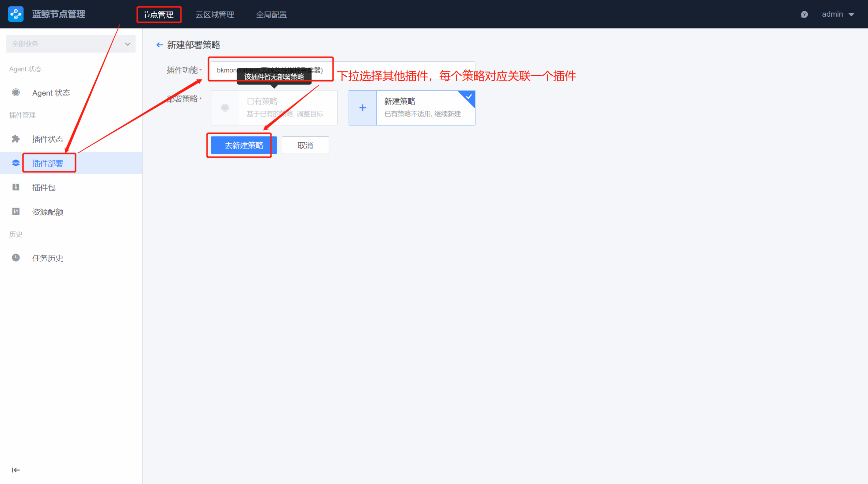Select the 已有策略 radio option

[x=225, y=108]
